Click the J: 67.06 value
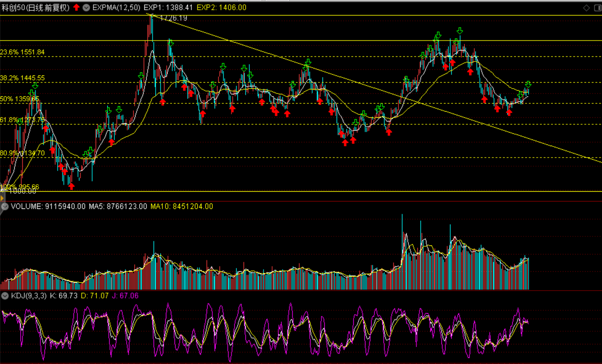This screenshot has height=364, width=602. click(x=125, y=296)
